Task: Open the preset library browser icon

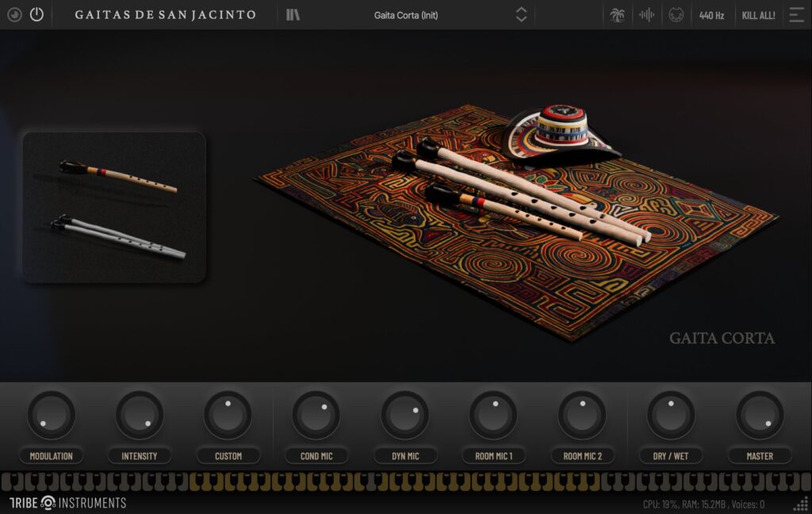Action: 293,15
